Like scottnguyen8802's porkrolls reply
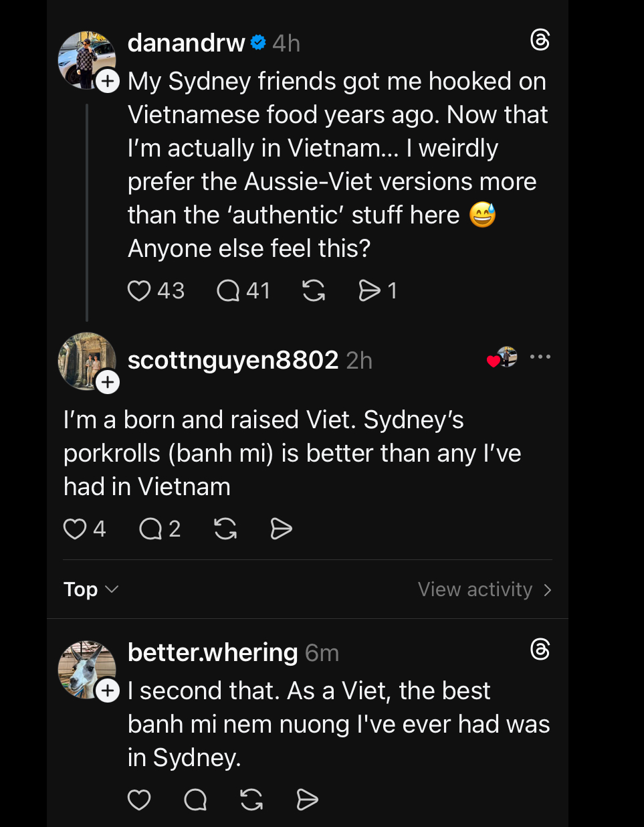This screenshot has height=827, width=644. [75, 529]
